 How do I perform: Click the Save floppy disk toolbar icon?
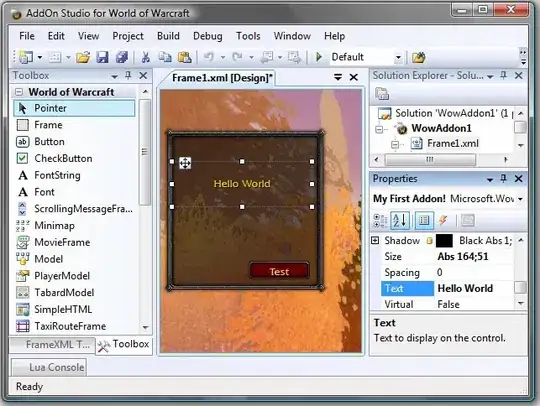(102, 57)
